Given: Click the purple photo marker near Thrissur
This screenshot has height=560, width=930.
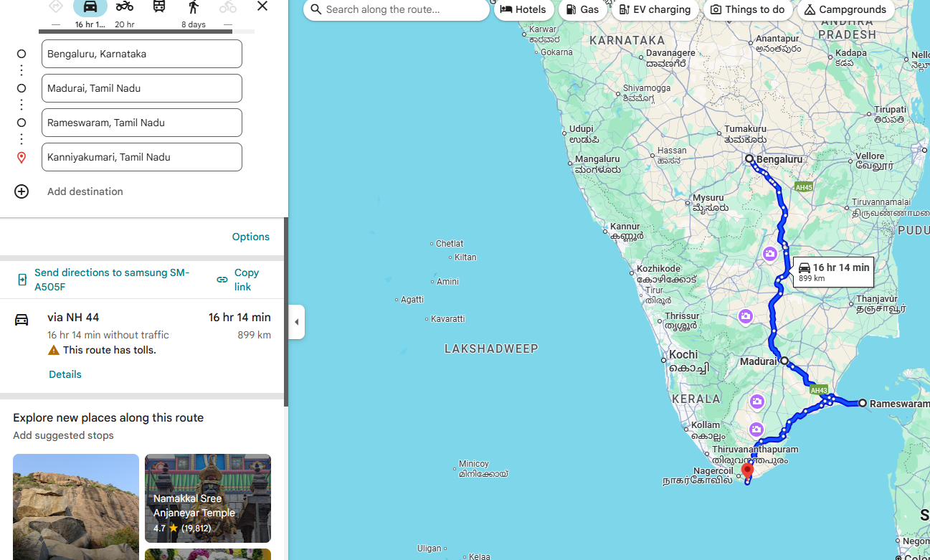Looking at the screenshot, I should coord(746,316).
